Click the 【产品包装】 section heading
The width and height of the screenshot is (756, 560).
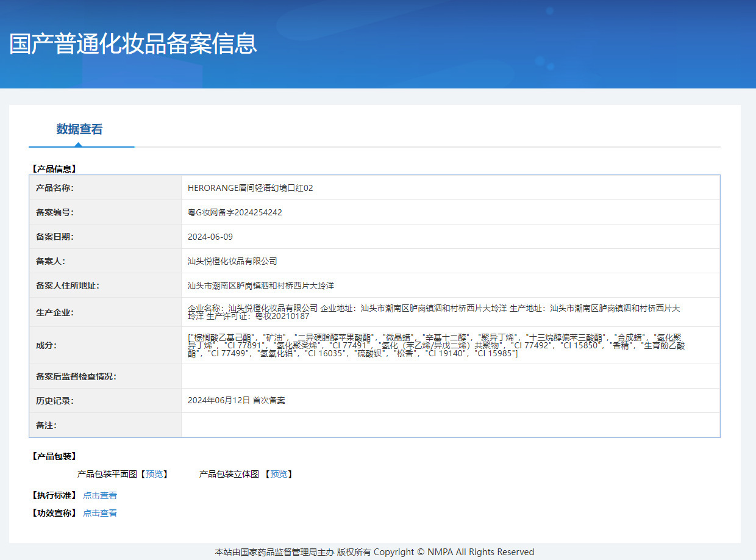[53, 456]
